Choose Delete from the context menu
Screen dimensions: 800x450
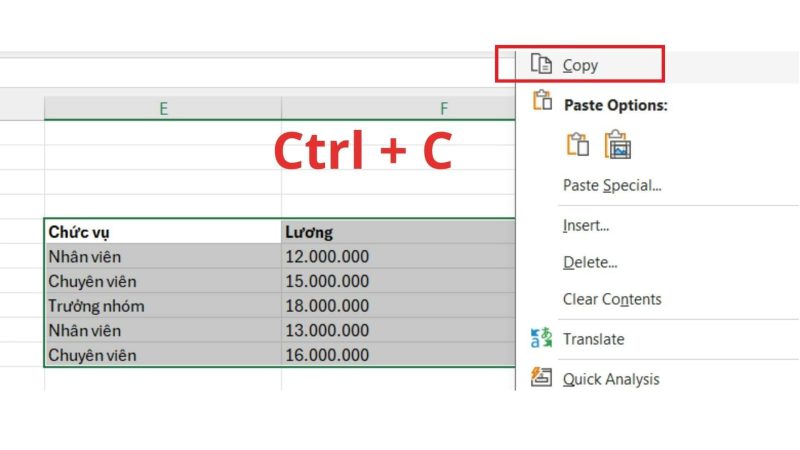coord(590,262)
